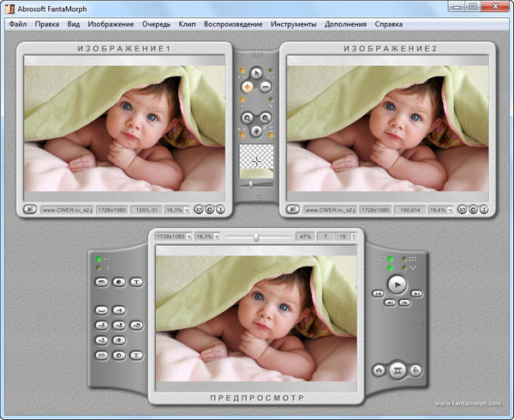
Task: Click the Image 2 baby photo thumbnail
Action: (x=386, y=126)
